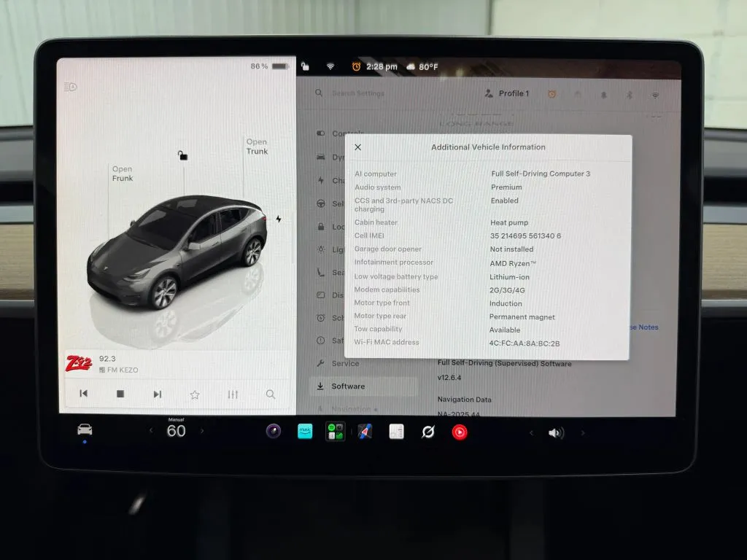Screen dimensions: 747x560
Task: Tap the Wi-Fi icon in the settings header
Action: click(x=656, y=96)
